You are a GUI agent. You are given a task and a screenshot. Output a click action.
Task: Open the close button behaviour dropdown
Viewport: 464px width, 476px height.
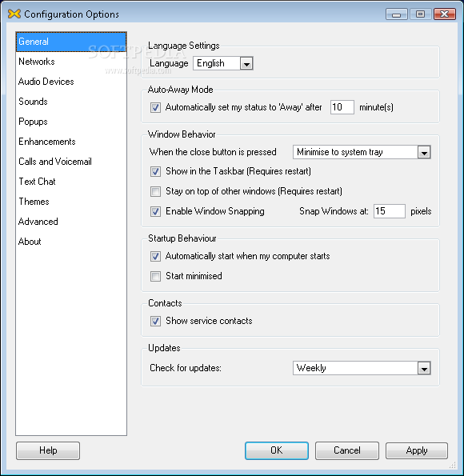(x=362, y=152)
